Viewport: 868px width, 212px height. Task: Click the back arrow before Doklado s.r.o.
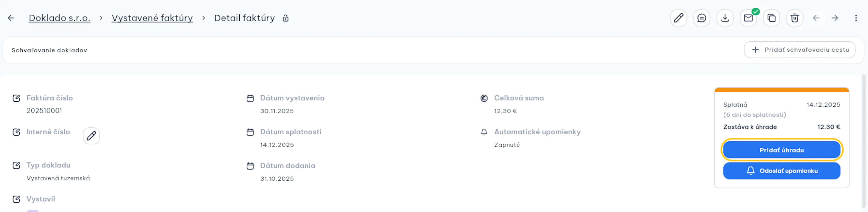click(11, 18)
